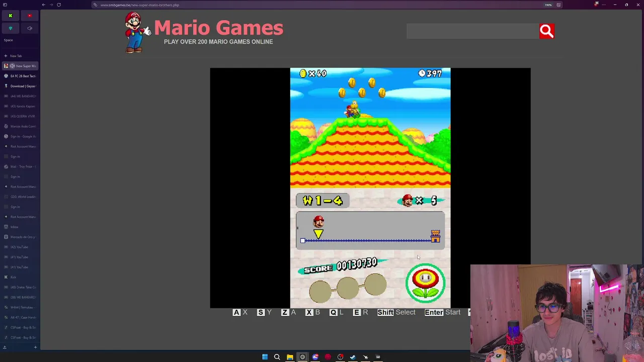The image size is (644, 362).
Task: Open the G2G: World Leading tab
Action: click(19, 197)
